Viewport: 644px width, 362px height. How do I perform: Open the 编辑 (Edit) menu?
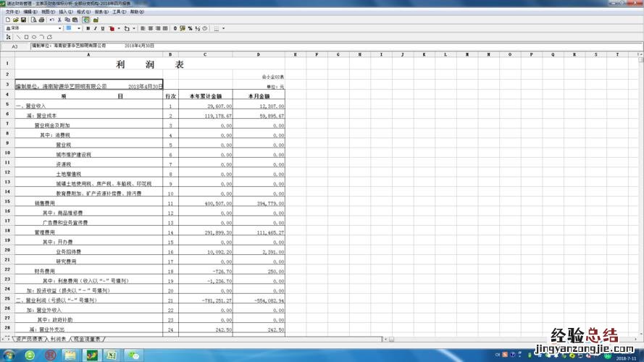coord(30,12)
